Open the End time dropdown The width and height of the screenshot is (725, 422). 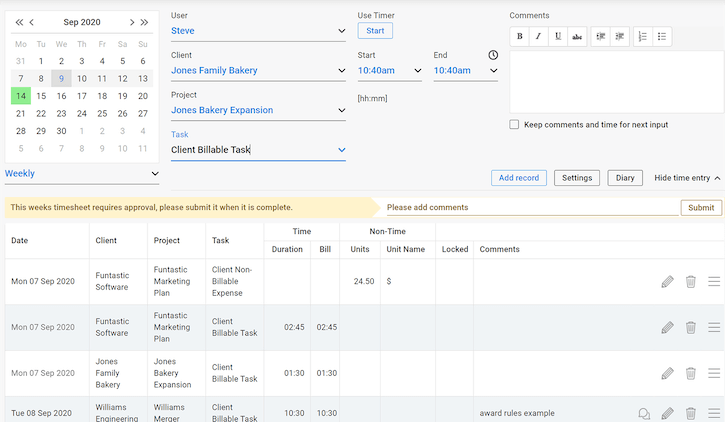point(466,71)
